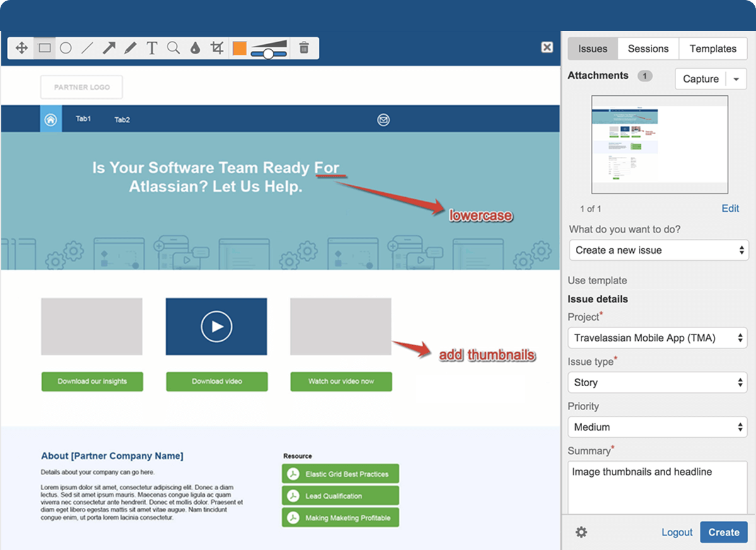756x550 pixels.
Task: Select the Move tool
Action: pos(21,47)
